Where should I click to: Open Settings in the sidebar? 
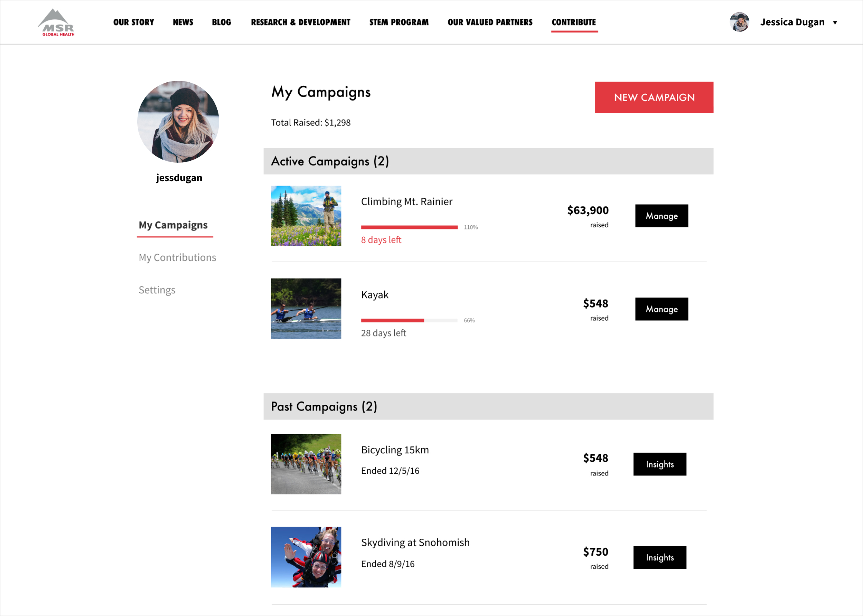click(157, 290)
